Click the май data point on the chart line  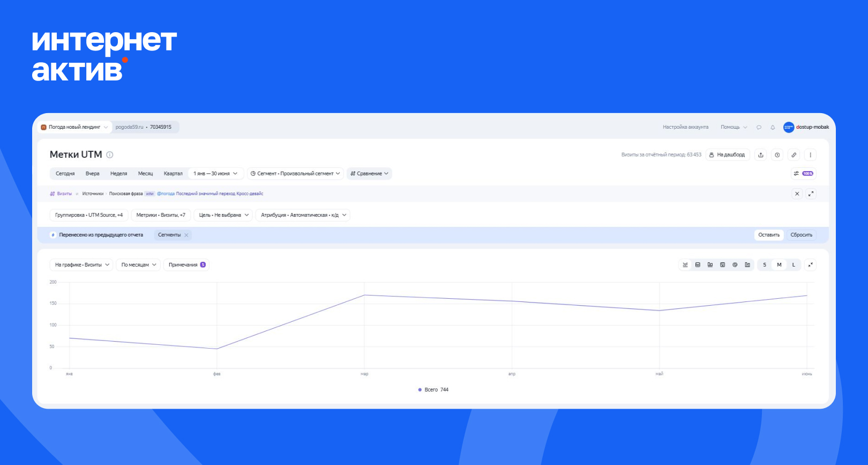(x=660, y=311)
